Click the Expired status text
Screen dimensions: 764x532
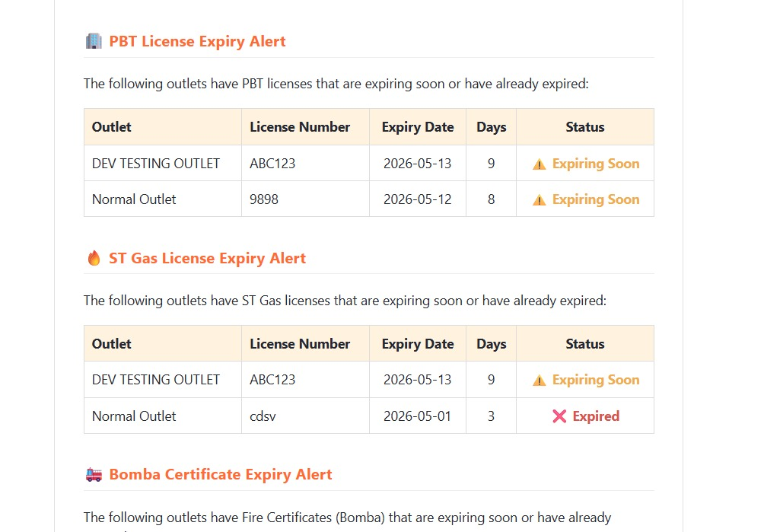pyautogui.click(x=596, y=416)
